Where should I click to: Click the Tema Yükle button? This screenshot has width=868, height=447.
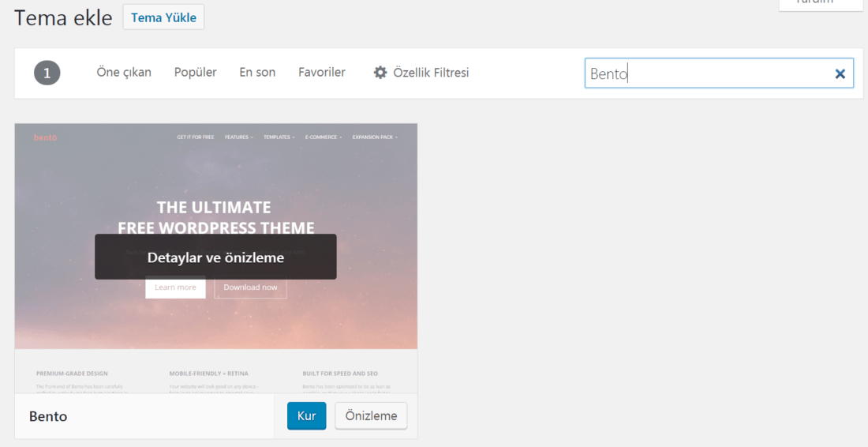pos(163,17)
